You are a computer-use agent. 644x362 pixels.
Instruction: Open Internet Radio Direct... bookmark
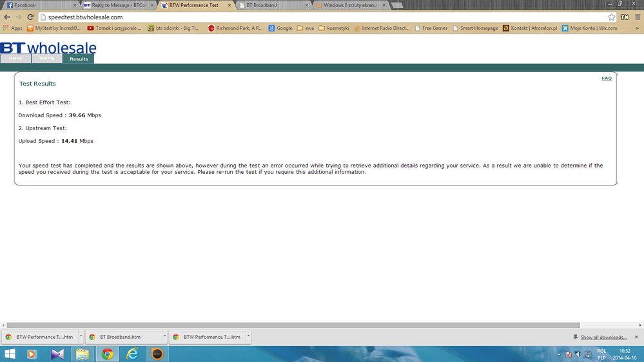(382, 28)
